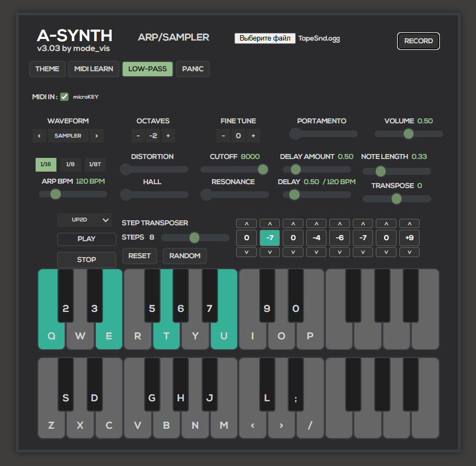Increase octaves with the plus button
The width and height of the screenshot is (476, 466).
pos(168,136)
